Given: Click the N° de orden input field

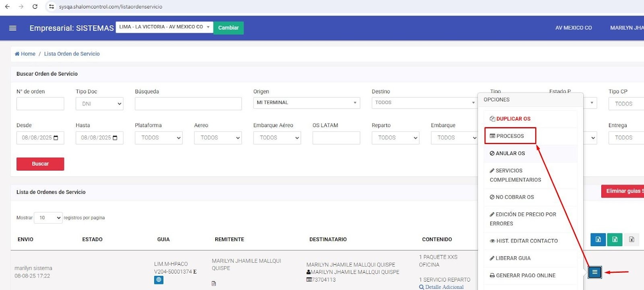Looking at the screenshot, I should tap(40, 104).
